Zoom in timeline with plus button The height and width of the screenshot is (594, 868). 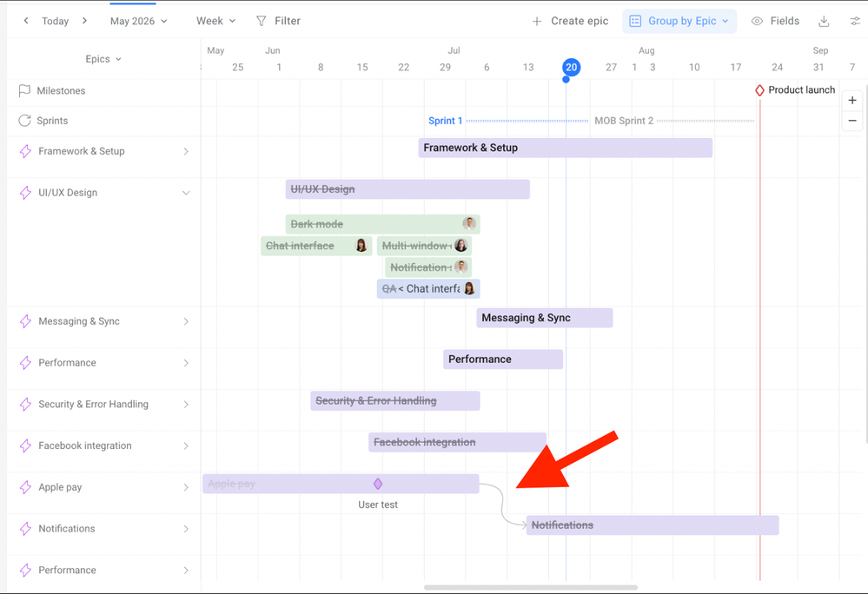coord(852,100)
